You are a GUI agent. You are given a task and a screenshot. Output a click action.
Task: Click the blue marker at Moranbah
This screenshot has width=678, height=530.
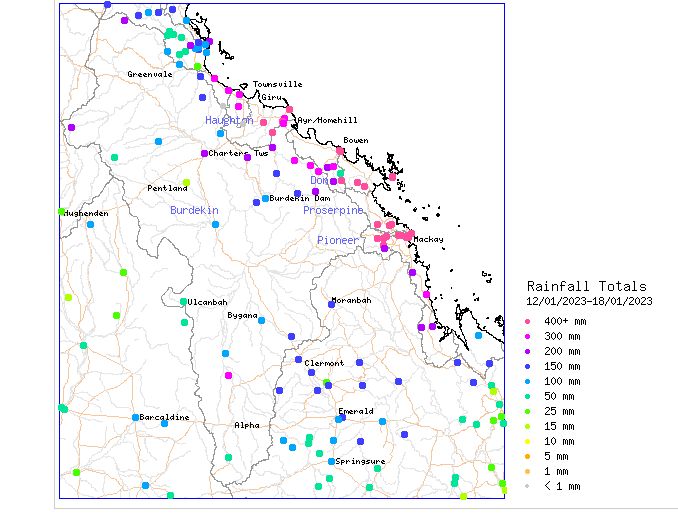point(332,304)
